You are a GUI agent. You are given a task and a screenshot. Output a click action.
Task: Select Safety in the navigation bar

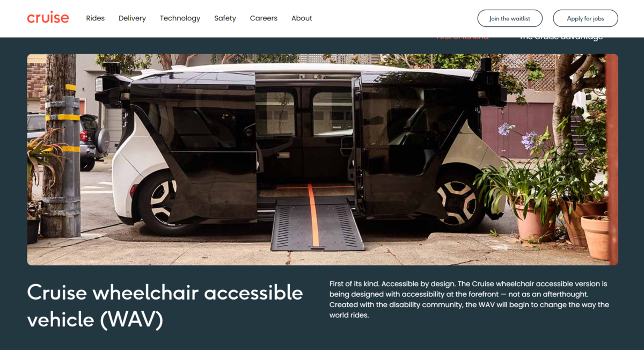[225, 18]
